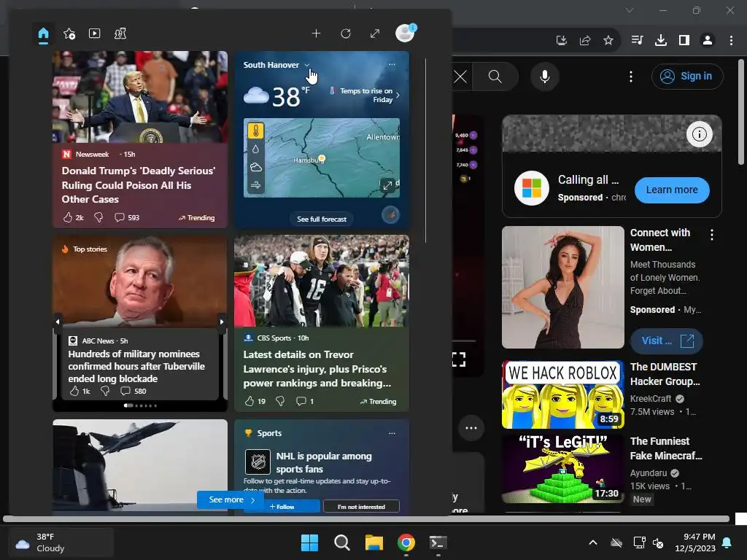
Task: Expand the weather map to full size
Action: [x=388, y=185]
